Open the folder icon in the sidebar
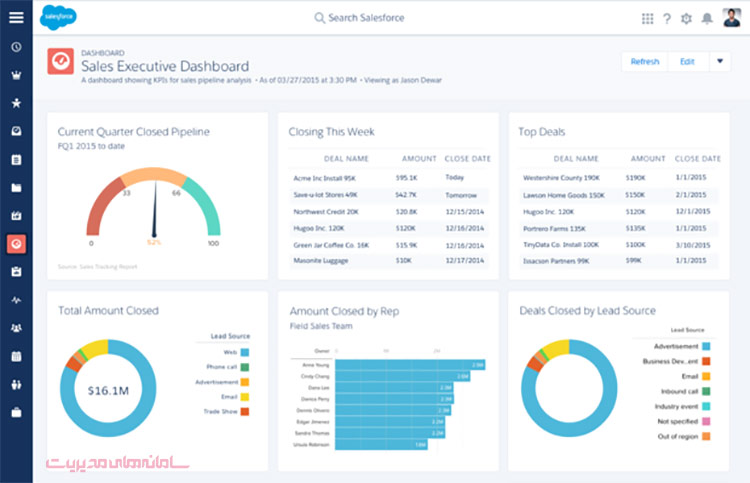This screenshot has width=750, height=483. click(16, 187)
